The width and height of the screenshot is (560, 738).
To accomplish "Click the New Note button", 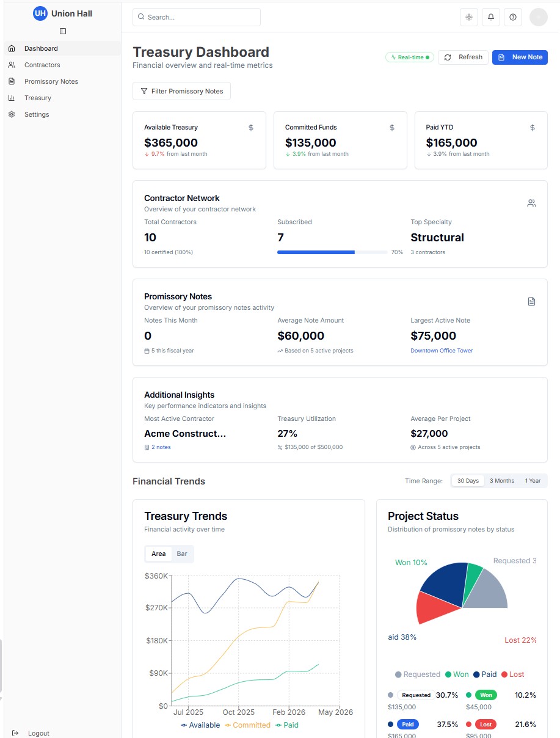I will tap(520, 57).
